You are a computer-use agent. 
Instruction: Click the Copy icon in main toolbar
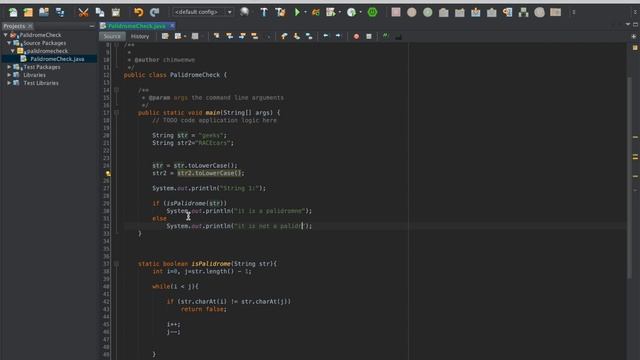coord(100,12)
